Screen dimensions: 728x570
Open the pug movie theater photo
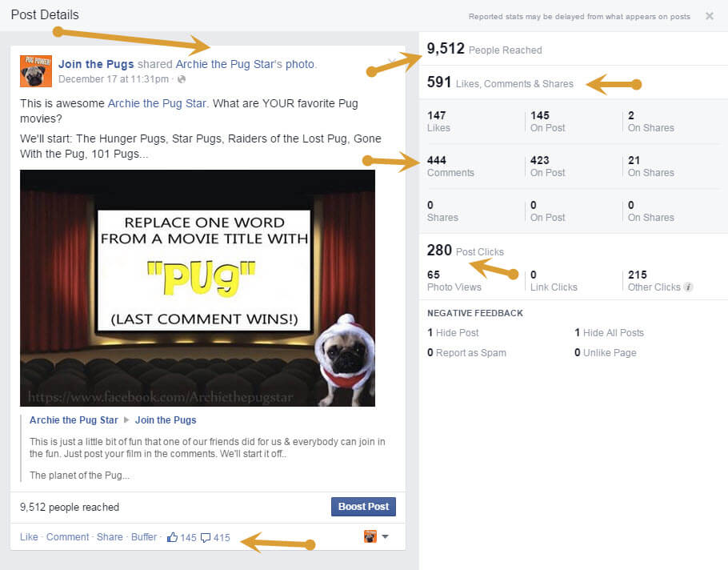point(198,288)
